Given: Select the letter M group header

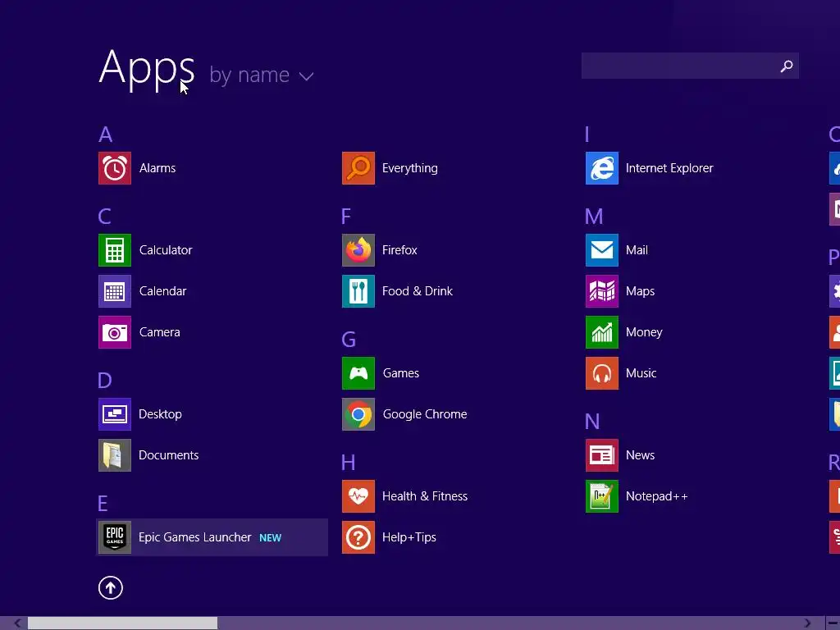Looking at the screenshot, I should click(x=594, y=217).
